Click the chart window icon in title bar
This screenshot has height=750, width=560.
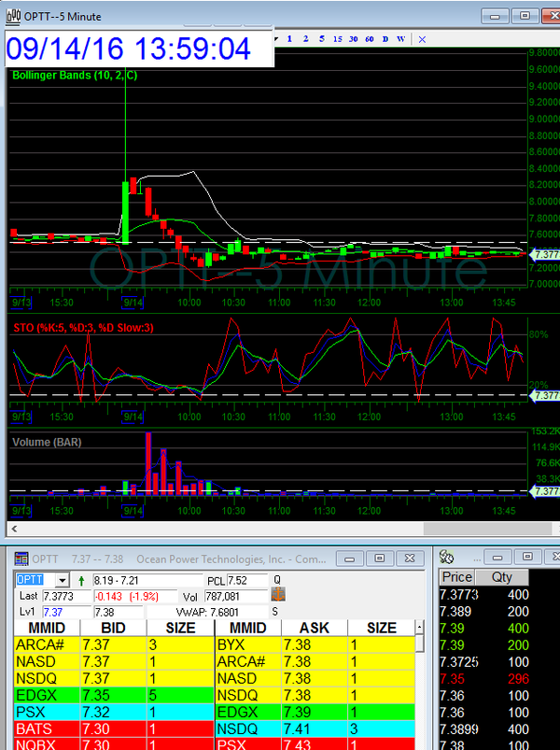pos(11,15)
